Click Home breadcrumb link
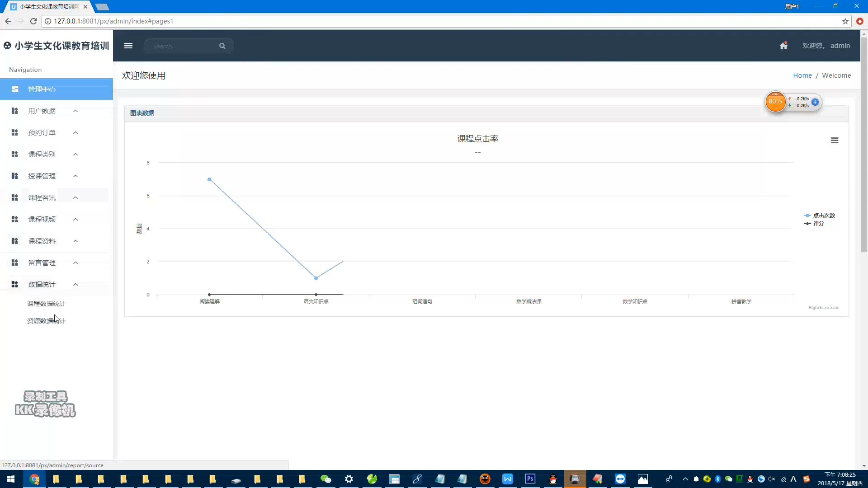 pyautogui.click(x=802, y=75)
